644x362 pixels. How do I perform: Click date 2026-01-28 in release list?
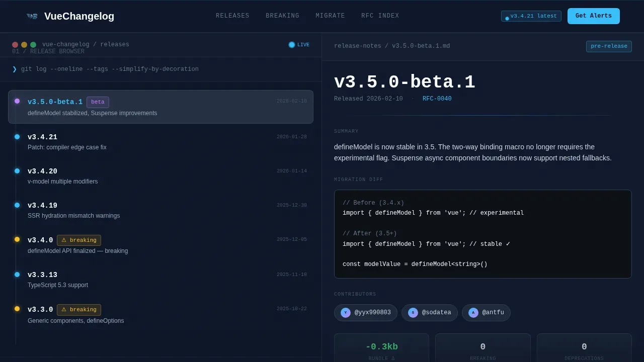click(x=292, y=137)
